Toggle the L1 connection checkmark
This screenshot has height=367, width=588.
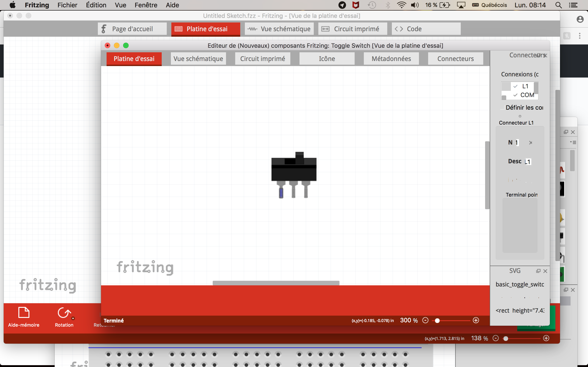[515, 86]
